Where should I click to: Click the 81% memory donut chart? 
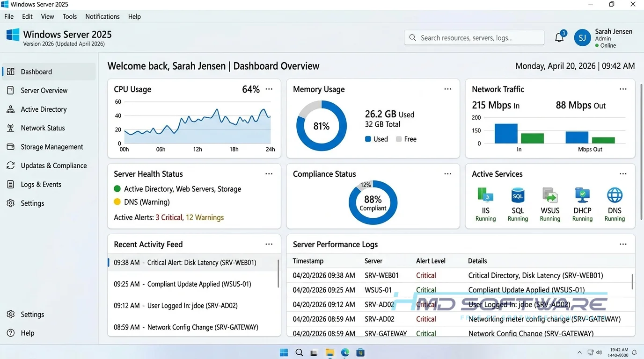pyautogui.click(x=322, y=126)
